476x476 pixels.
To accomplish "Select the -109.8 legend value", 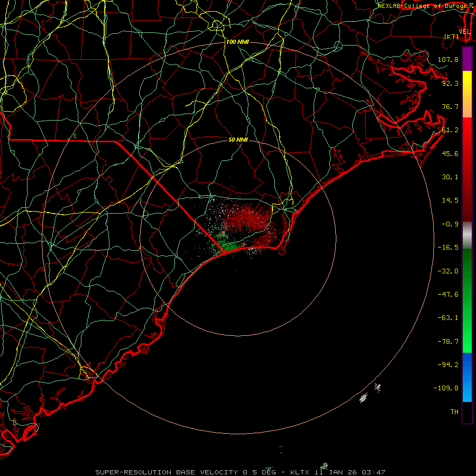I will (x=446, y=388).
